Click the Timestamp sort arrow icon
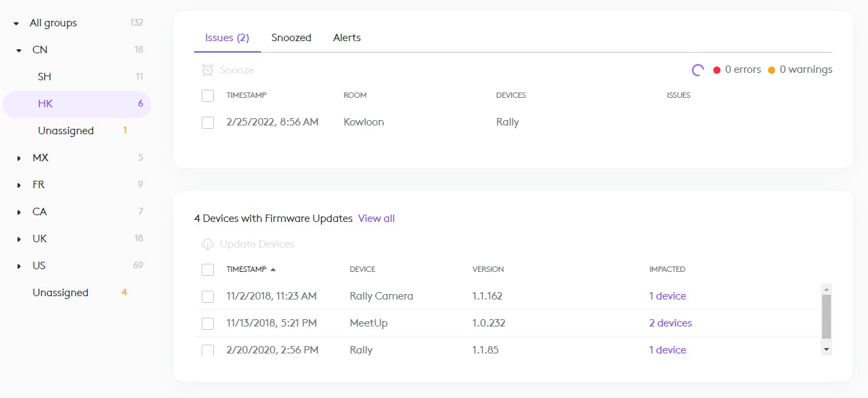 [x=273, y=270]
